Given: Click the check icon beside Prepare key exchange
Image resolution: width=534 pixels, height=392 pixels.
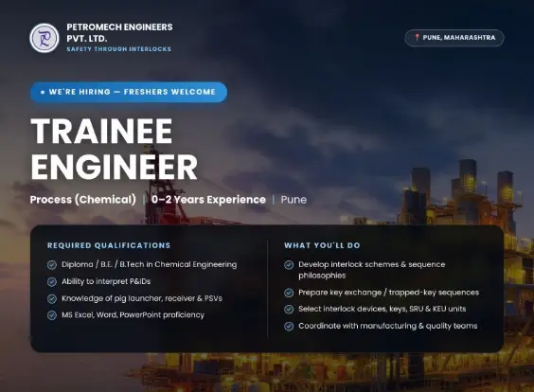Looking at the screenshot, I should tap(289, 293).
